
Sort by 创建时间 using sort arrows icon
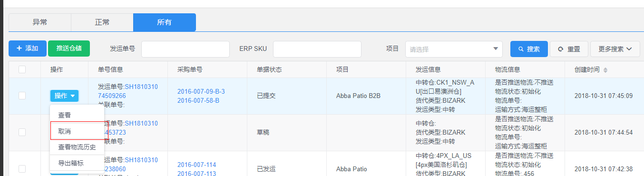(x=605, y=70)
